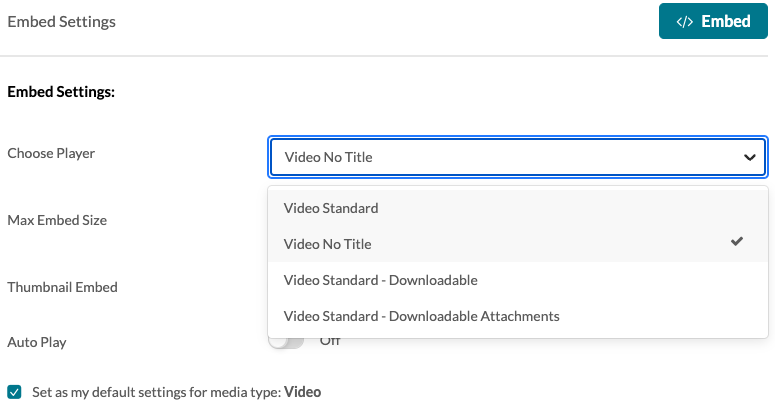Toggle the Auto Play switch
The width and height of the screenshot is (775, 407).
coord(286,342)
